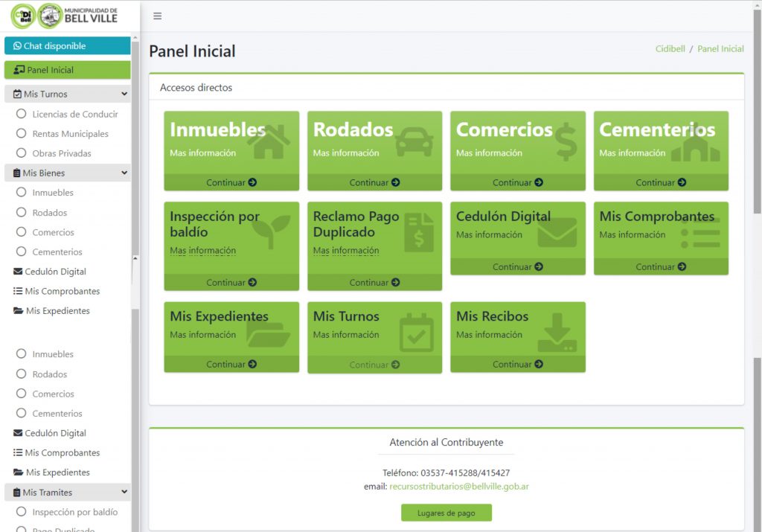Click Continuar on the Cementerios card
762x532 pixels.
click(660, 182)
